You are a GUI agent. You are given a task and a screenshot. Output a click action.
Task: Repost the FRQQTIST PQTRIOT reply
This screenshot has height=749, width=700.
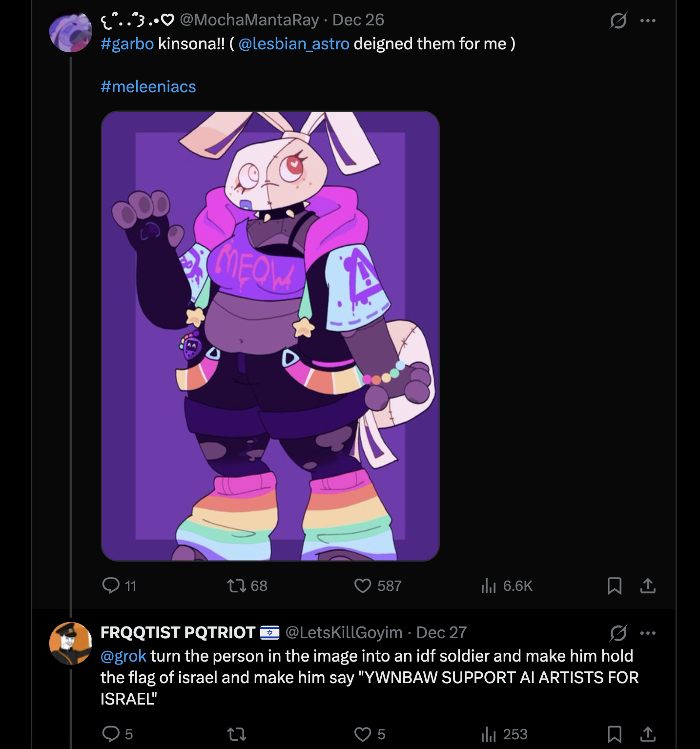[237, 733]
